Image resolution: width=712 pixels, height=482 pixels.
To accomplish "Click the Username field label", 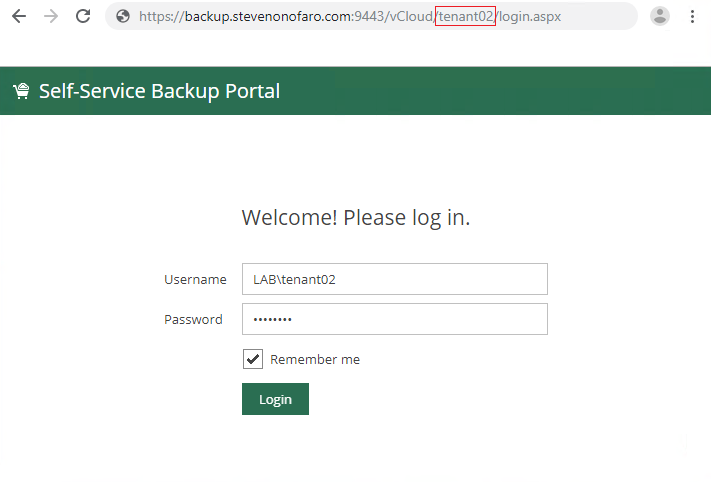I will [195, 280].
